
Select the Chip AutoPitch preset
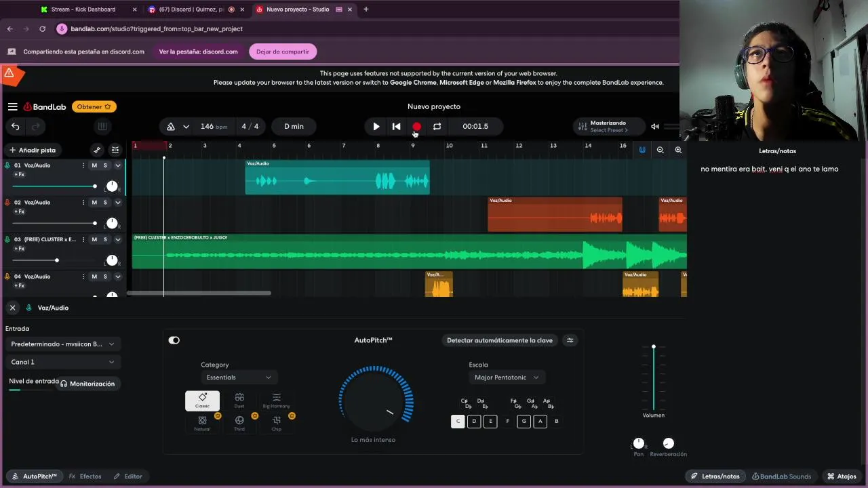click(276, 424)
